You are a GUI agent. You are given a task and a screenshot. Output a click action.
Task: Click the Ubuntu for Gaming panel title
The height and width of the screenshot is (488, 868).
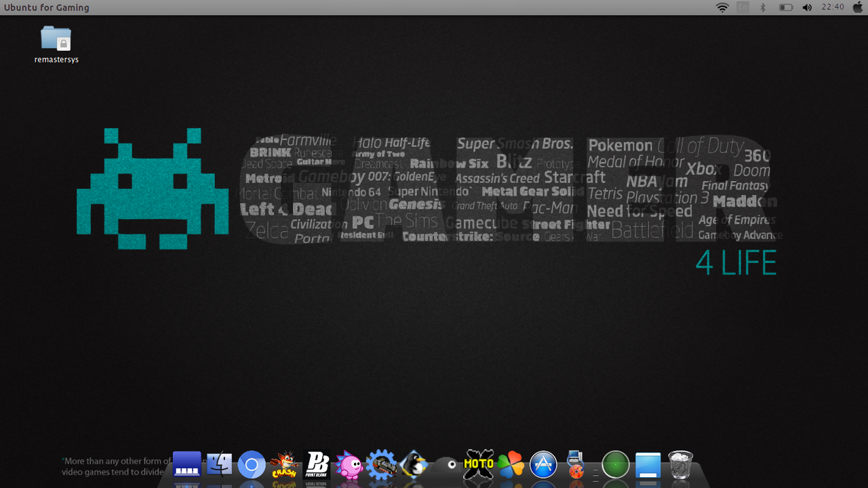[x=47, y=8]
